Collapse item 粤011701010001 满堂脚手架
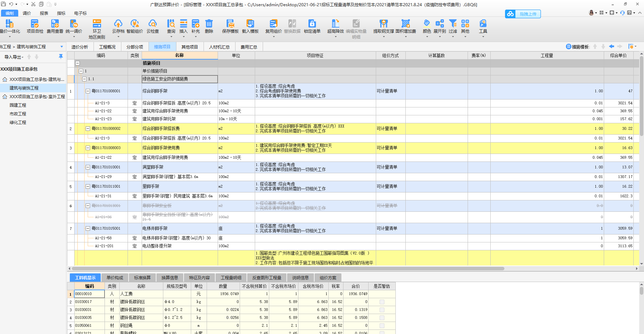 [x=88, y=167]
